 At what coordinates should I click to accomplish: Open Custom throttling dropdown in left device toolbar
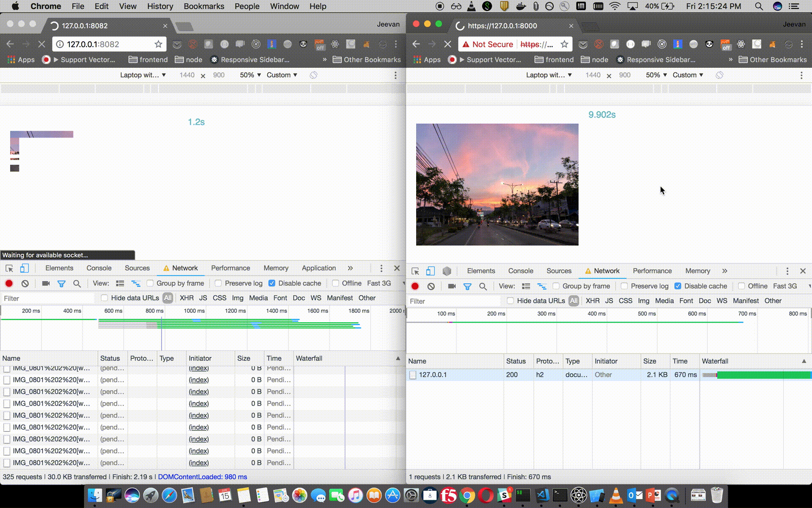click(282, 75)
